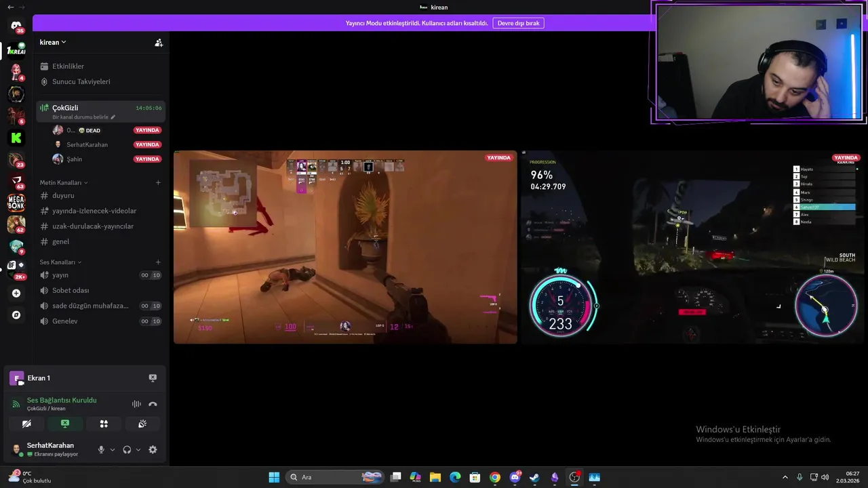Edit channel status pencil icon
Viewport: 868px width, 488px height.
(x=113, y=117)
